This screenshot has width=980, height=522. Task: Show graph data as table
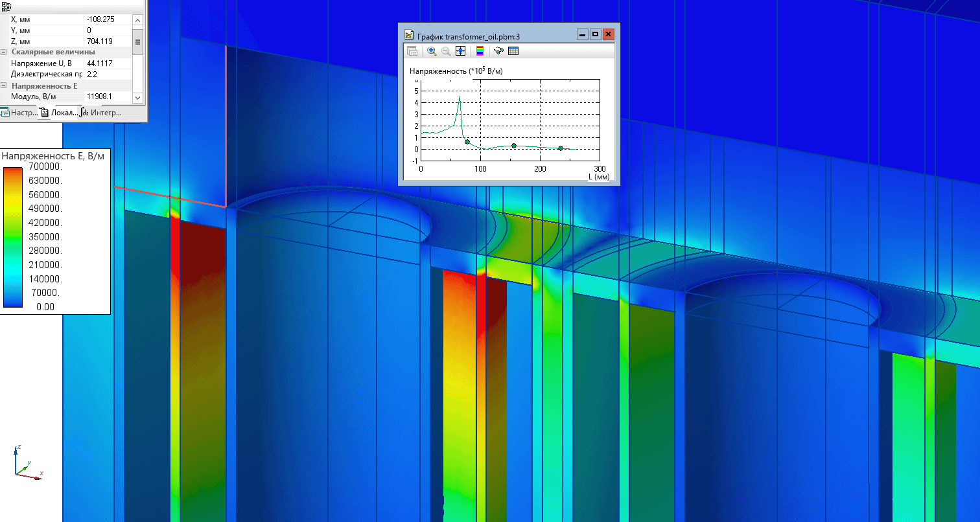coord(513,51)
